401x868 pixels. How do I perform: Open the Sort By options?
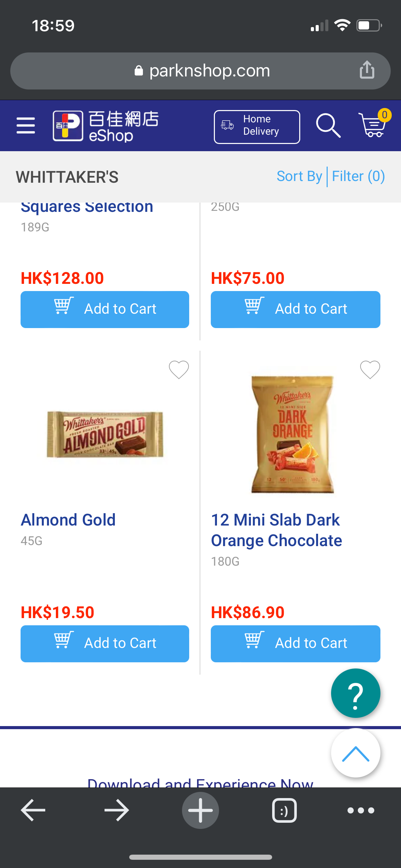299,177
